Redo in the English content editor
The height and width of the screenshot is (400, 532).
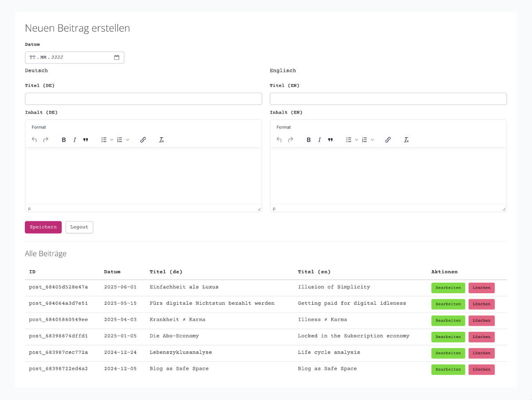click(x=290, y=140)
